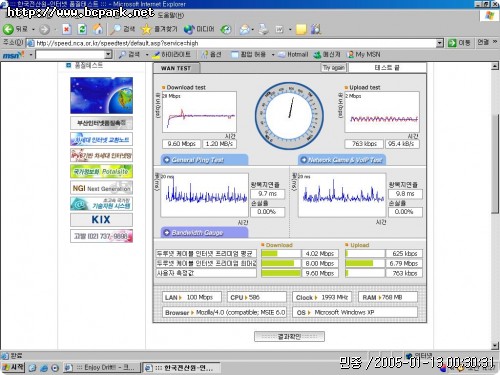Click the result confirmation button below panel

(289, 336)
